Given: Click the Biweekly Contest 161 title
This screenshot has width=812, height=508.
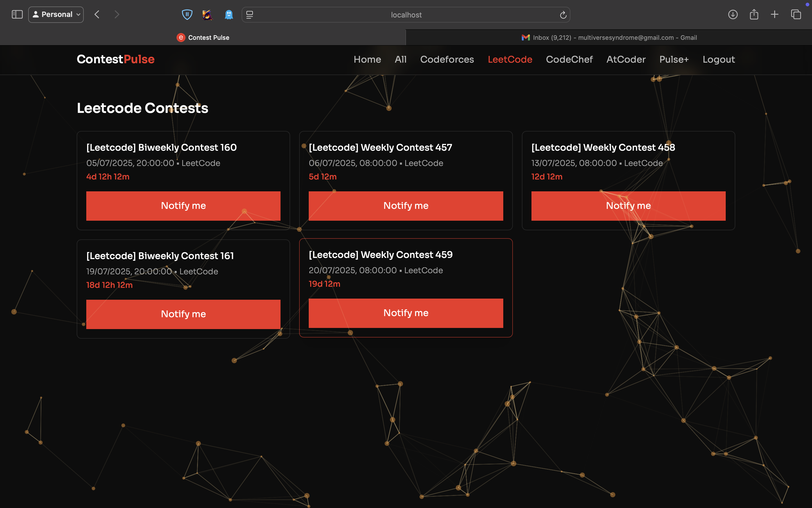Looking at the screenshot, I should pyautogui.click(x=160, y=256).
